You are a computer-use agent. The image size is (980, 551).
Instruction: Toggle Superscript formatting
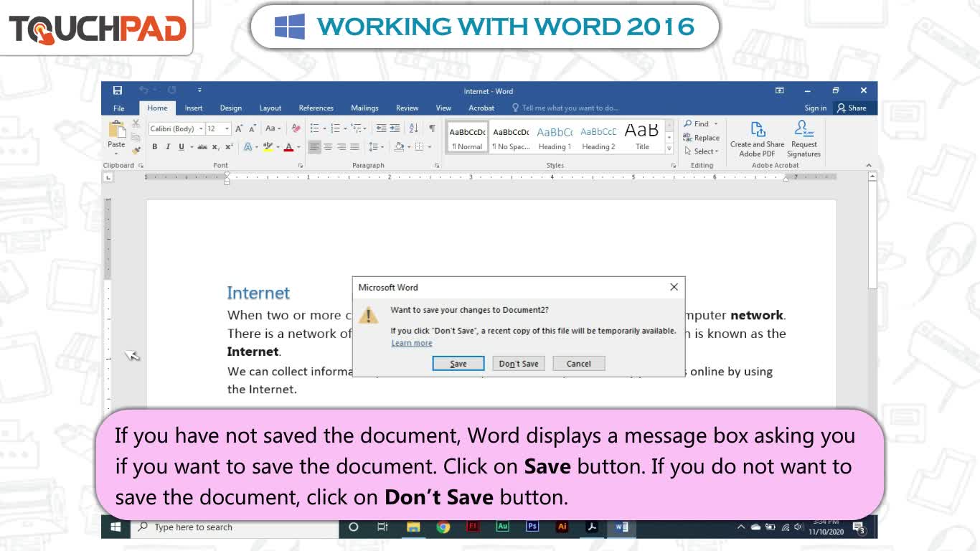[229, 147]
